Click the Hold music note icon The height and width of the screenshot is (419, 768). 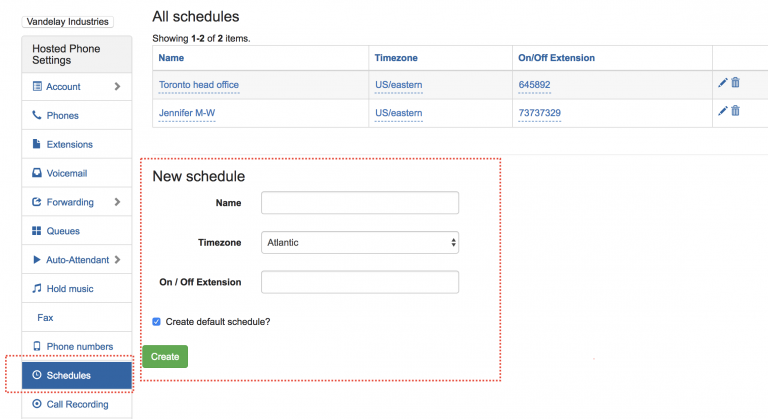pyautogui.click(x=37, y=288)
